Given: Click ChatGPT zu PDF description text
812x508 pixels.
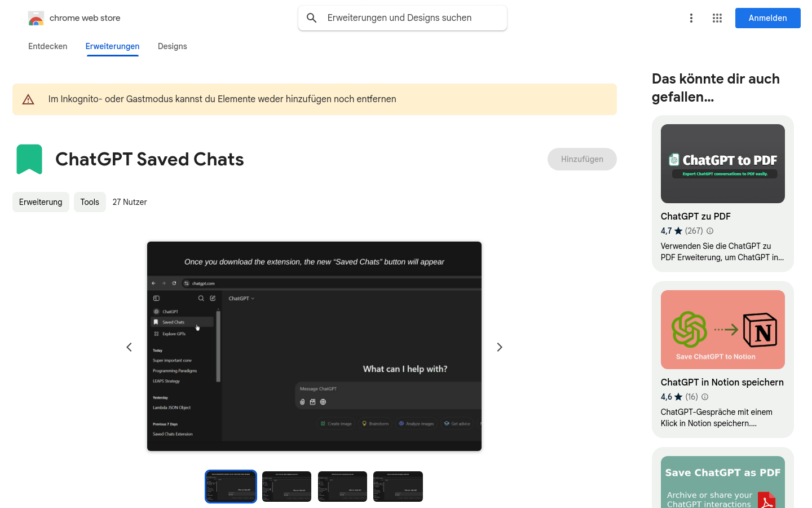Looking at the screenshot, I should tap(722, 252).
